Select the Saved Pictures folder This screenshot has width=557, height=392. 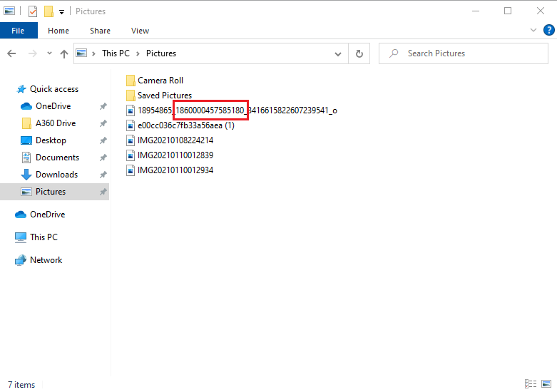tap(165, 96)
